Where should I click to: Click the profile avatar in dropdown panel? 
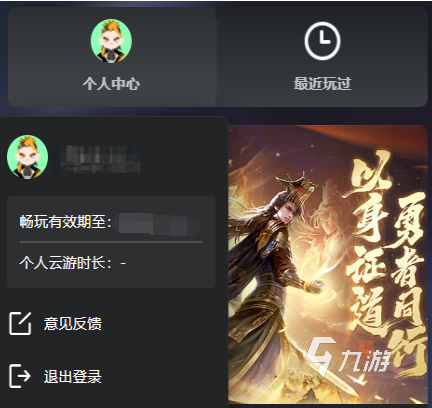click(x=27, y=157)
